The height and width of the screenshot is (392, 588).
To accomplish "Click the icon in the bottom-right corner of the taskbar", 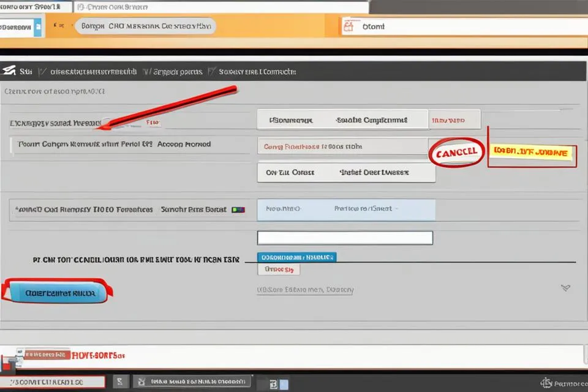I will pos(546,383).
